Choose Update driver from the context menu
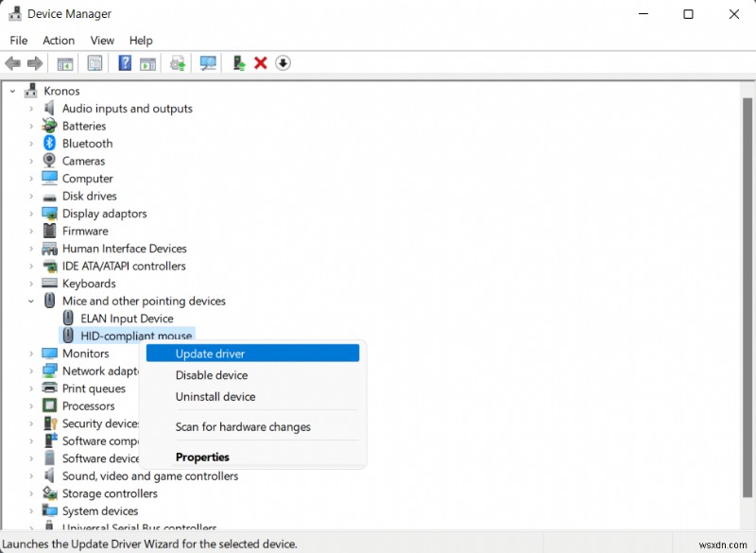Screen dimensions: 756x553 (210, 353)
